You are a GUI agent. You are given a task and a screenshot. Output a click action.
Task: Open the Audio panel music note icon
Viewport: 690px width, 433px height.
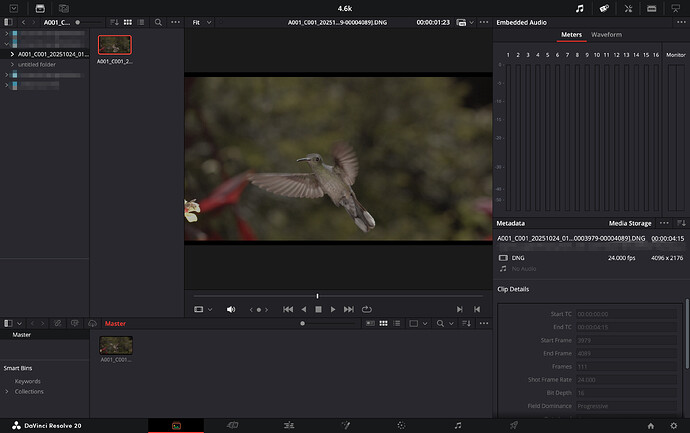(580, 8)
